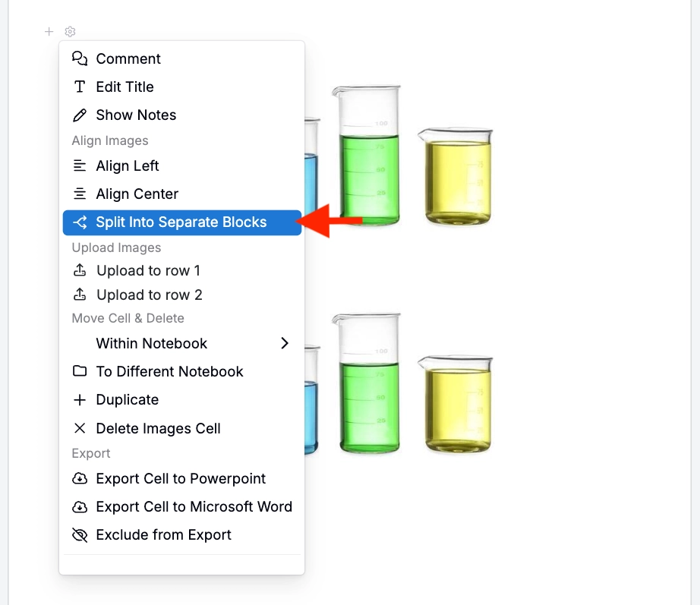
Task: Click the Edit Title text icon
Action: click(80, 87)
